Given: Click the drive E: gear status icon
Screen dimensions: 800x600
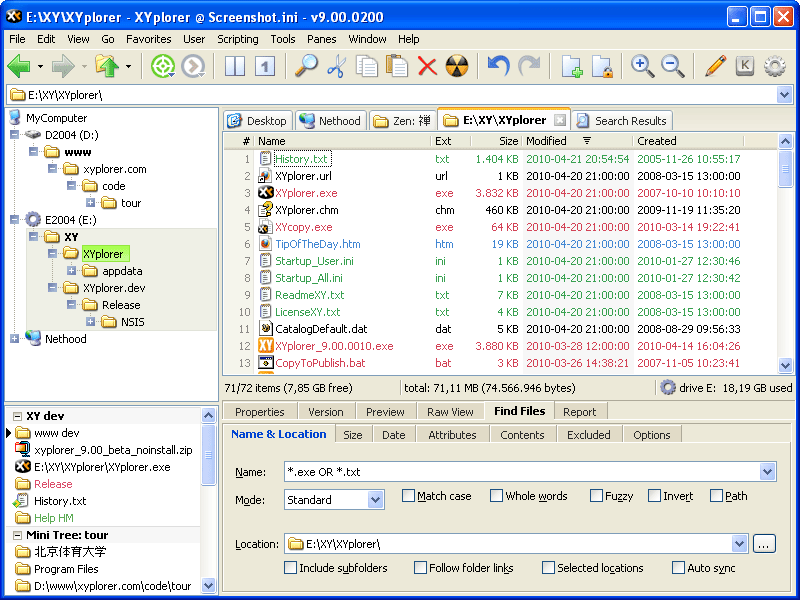Looking at the screenshot, I should (668, 388).
